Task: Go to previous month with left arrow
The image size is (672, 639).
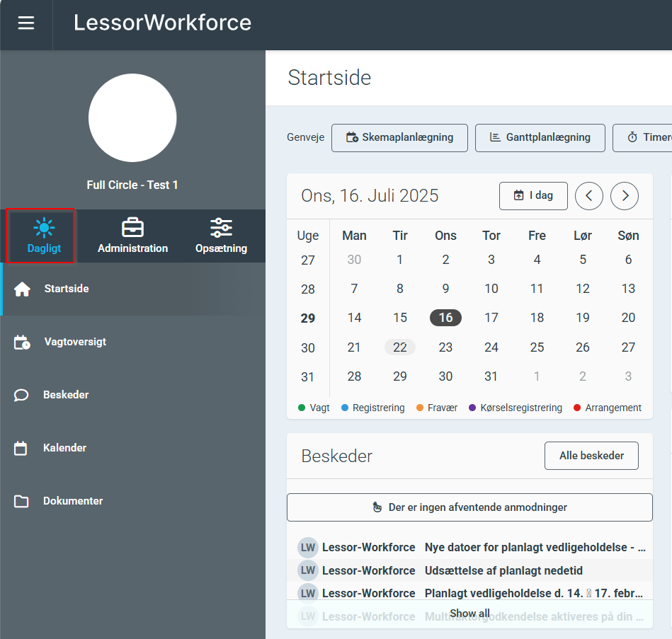Action: point(589,196)
